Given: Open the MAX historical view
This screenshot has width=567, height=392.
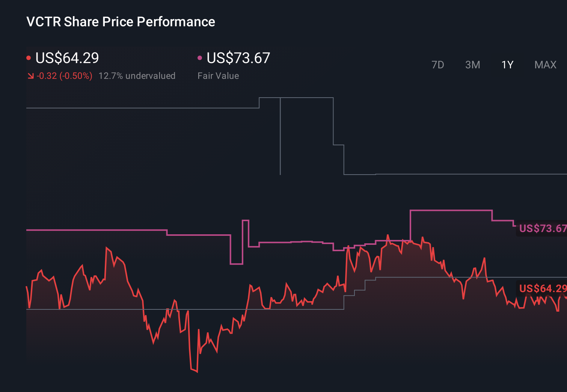Looking at the screenshot, I should coord(545,65).
